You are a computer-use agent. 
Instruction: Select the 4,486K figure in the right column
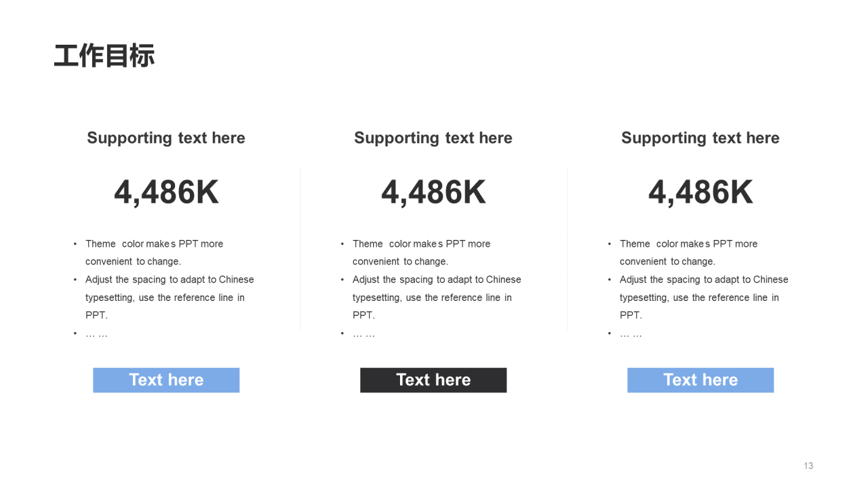tap(701, 192)
